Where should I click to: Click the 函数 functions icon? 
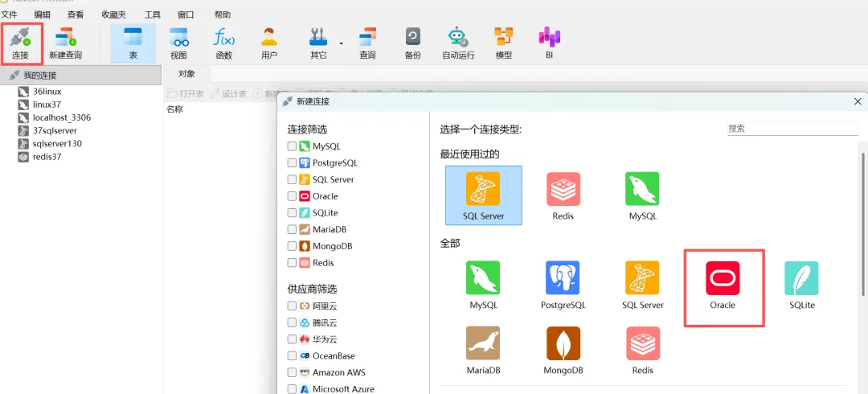tap(224, 43)
